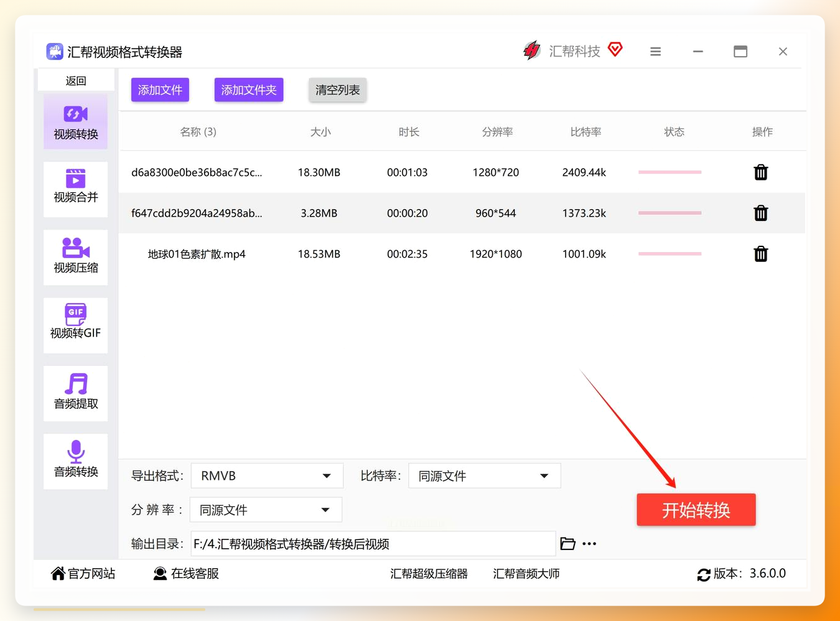Expand the 导出格式 RMVB dropdown
The height and width of the screenshot is (621, 840).
pyautogui.click(x=267, y=476)
